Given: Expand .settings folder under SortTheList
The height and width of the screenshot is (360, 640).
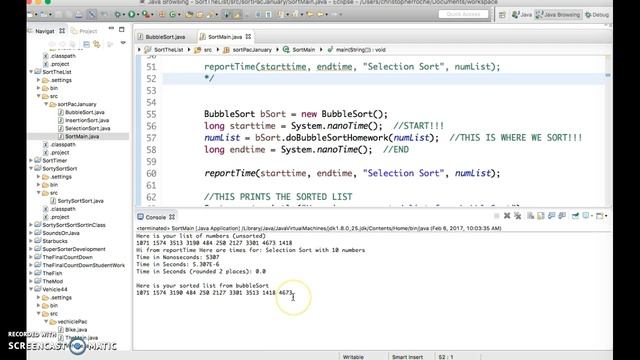Looking at the screenshot, I should 39,80.
